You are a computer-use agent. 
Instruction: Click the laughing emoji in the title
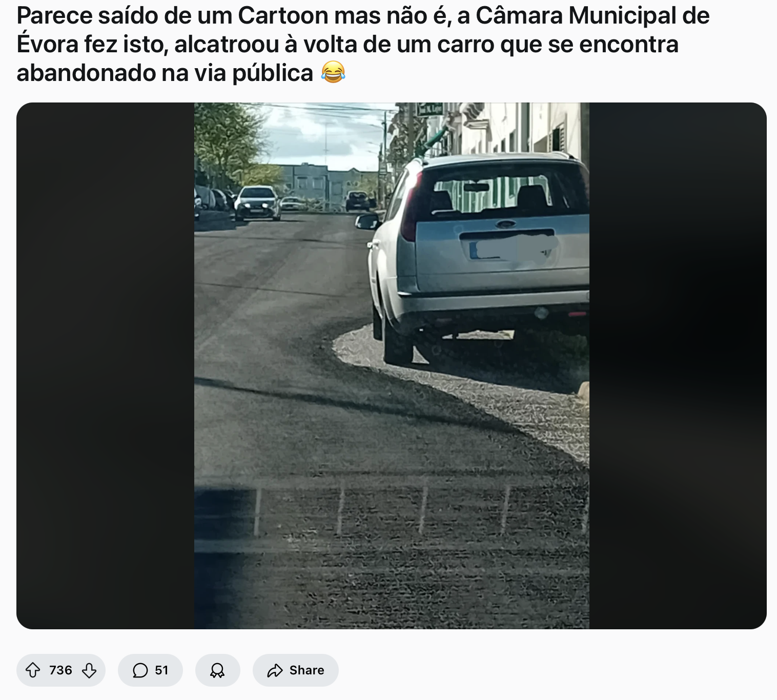pos(333,72)
